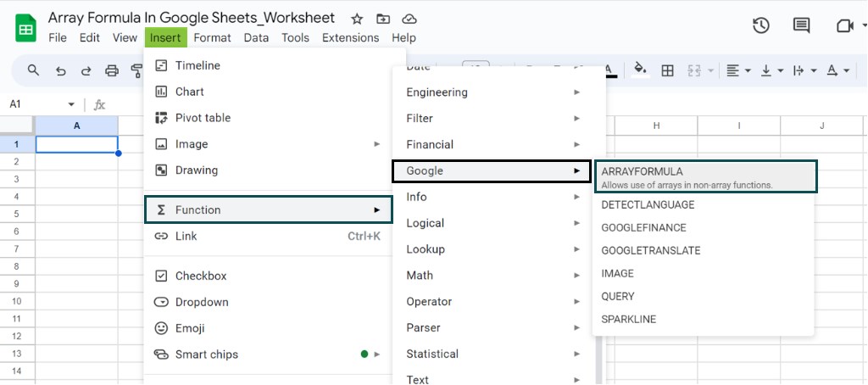Open the comments panel icon
868x385 pixels.
801,25
